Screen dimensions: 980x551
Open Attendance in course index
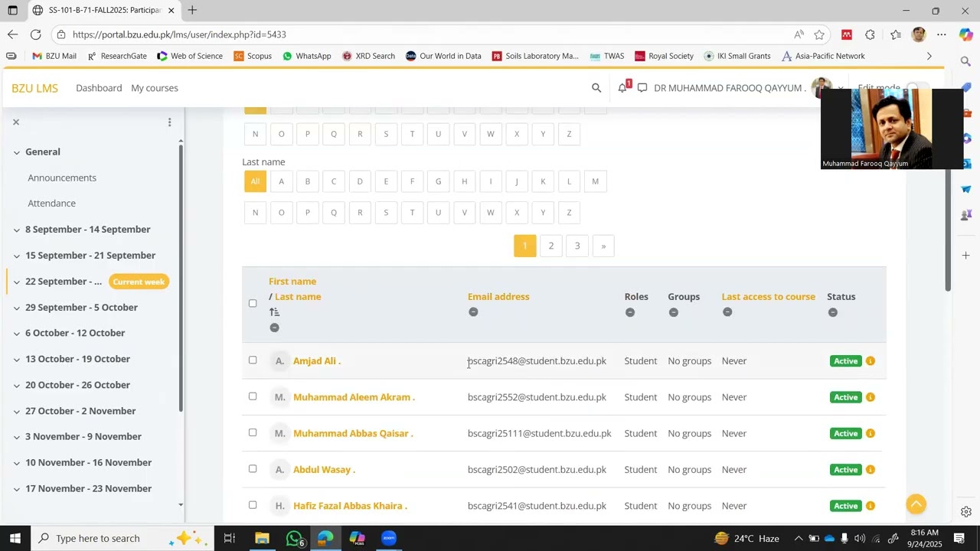[52, 204]
